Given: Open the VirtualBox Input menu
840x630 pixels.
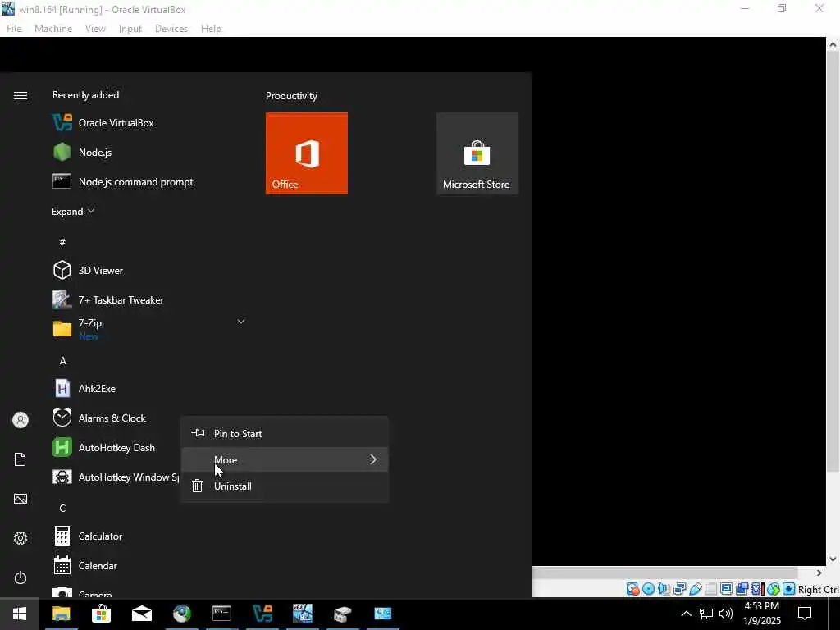Looking at the screenshot, I should point(130,29).
